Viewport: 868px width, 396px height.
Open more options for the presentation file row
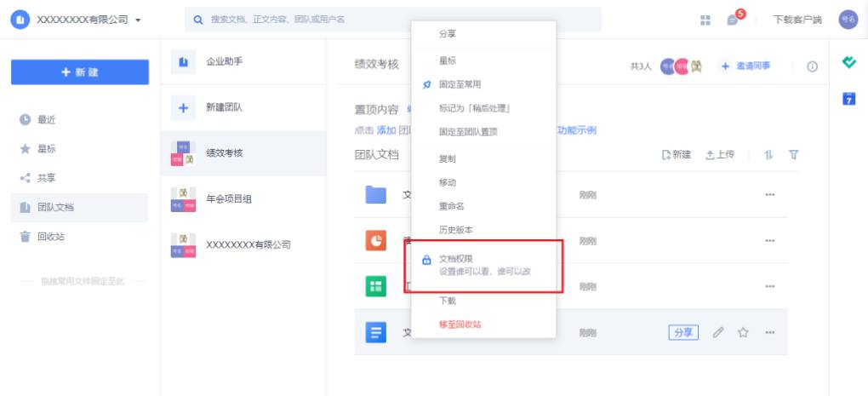click(769, 241)
